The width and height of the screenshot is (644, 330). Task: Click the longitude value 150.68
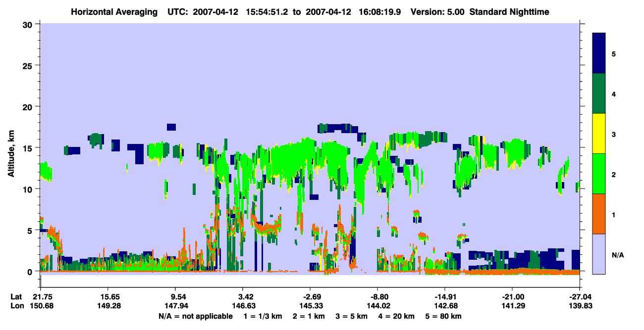point(40,306)
